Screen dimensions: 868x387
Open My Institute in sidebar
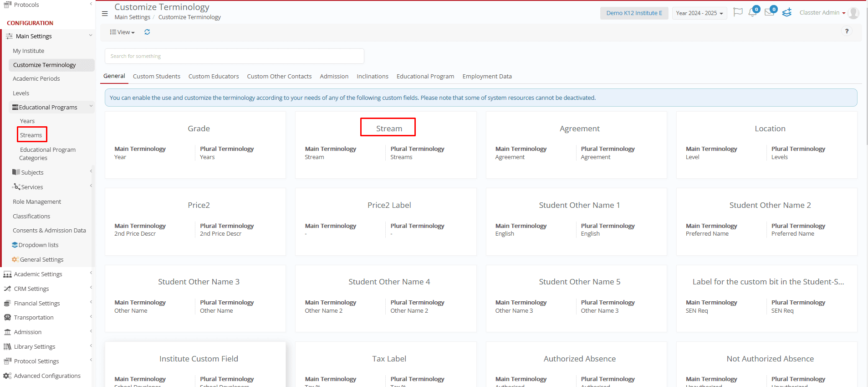click(29, 51)
